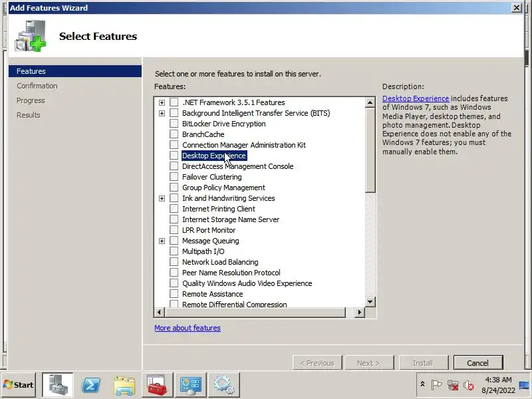Image resolution: width=532 pixels, height=399 pixels.
Task: Check DirectAccess Management Console
Action: [x=174, y=166]
